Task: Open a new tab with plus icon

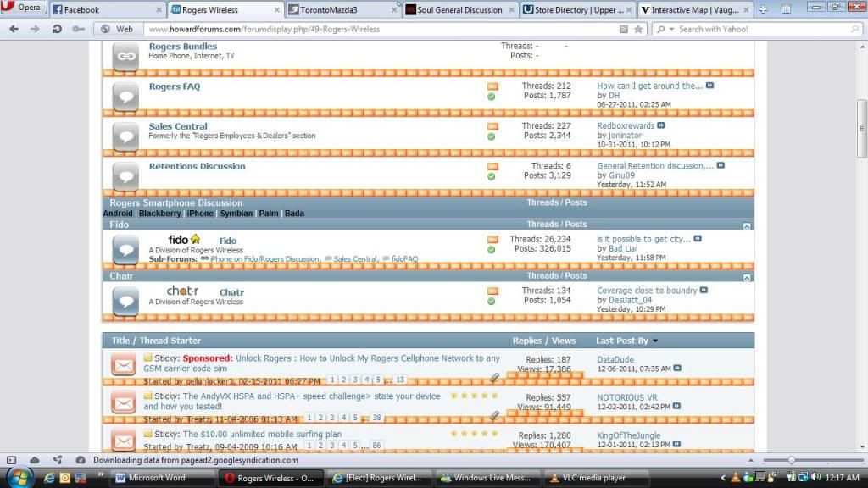Action: coord(764,9)
